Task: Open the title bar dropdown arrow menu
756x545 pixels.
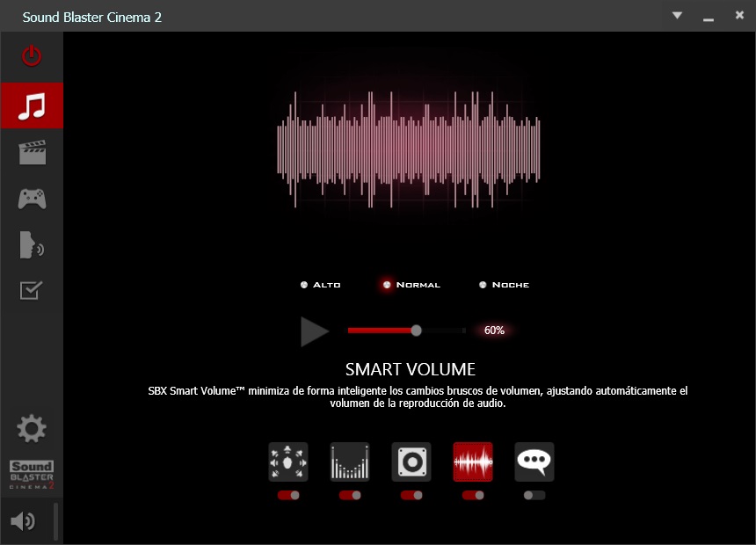Action: (677, 16)
